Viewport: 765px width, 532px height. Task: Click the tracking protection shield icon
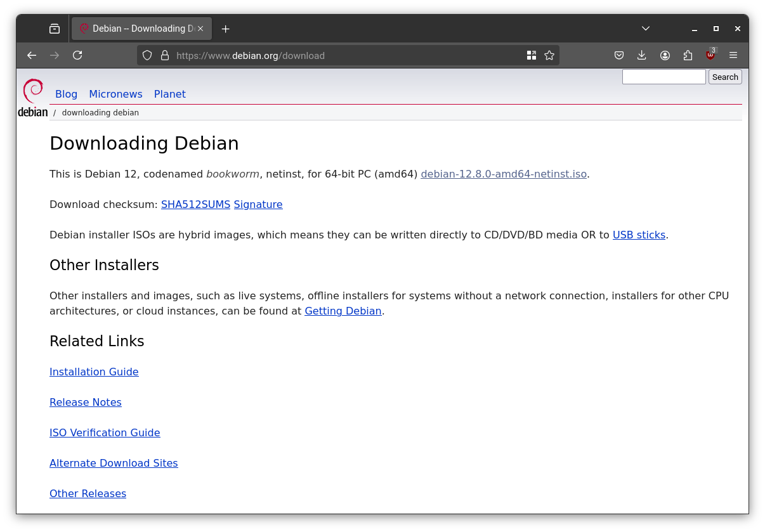[147, 55]
